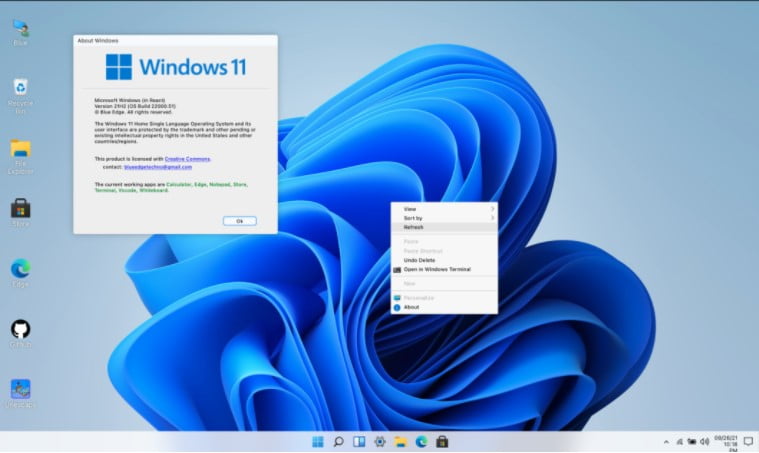Show hidden icons tray chevron
The image size is (759, 453).
(x=665, y=441)
